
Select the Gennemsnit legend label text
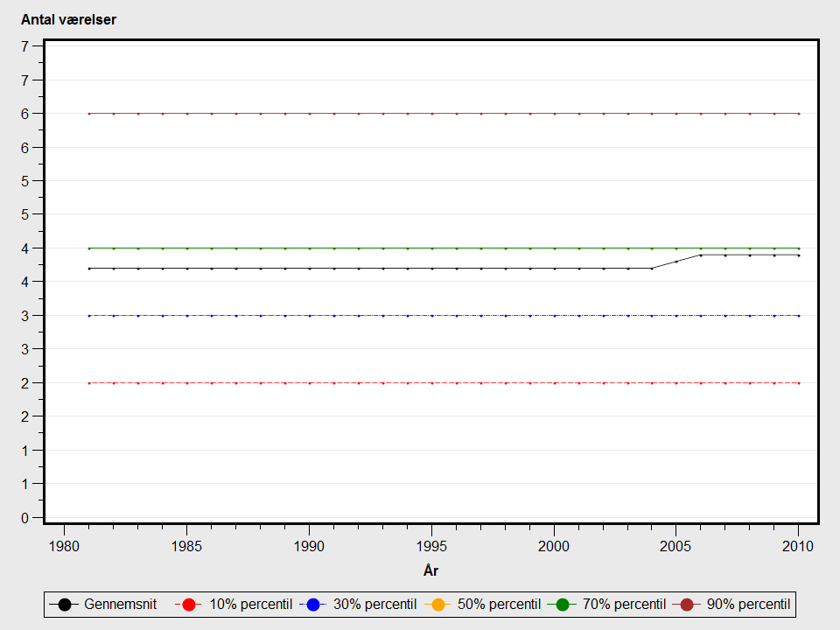(x=120, y=605)
